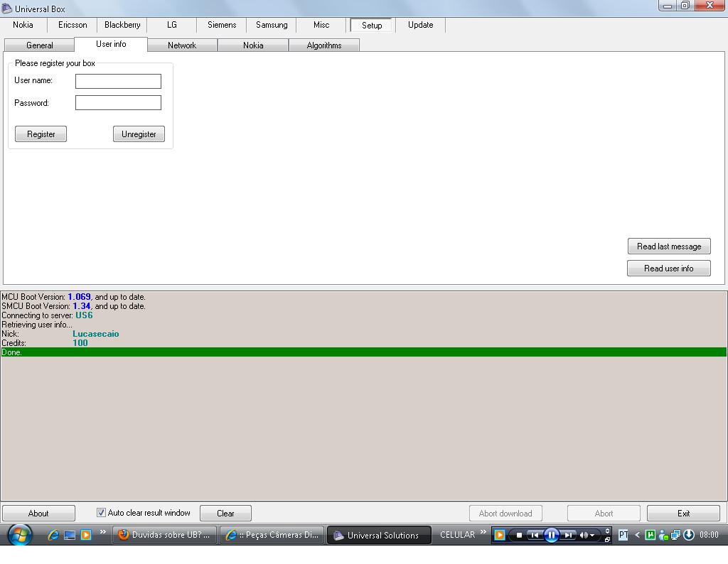Select the User info sub-tab
The height and width of the screenshot is (564, 728).
tap(111, 44)
